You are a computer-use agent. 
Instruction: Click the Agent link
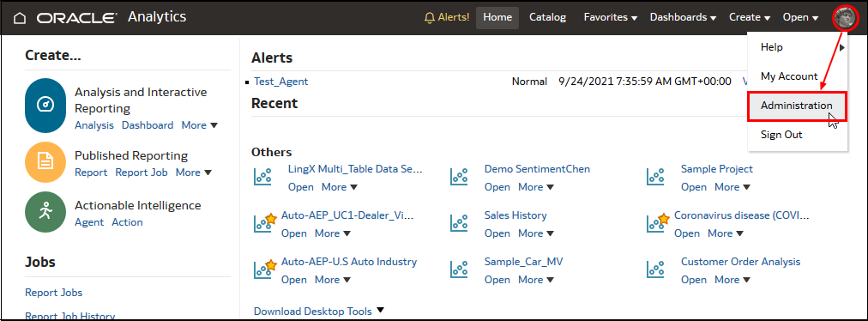coord(89,222)
